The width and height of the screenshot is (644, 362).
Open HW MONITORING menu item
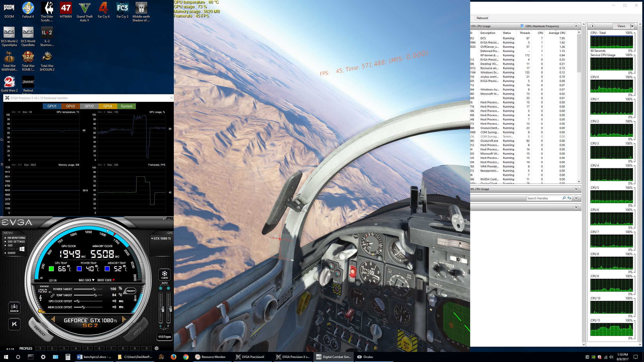pyautogui.click(x=16, y=238)
